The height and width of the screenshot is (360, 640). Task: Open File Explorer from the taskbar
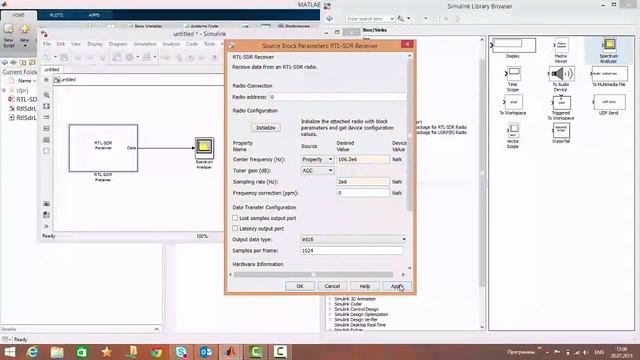pyautogui.click(x=57, y=352)
